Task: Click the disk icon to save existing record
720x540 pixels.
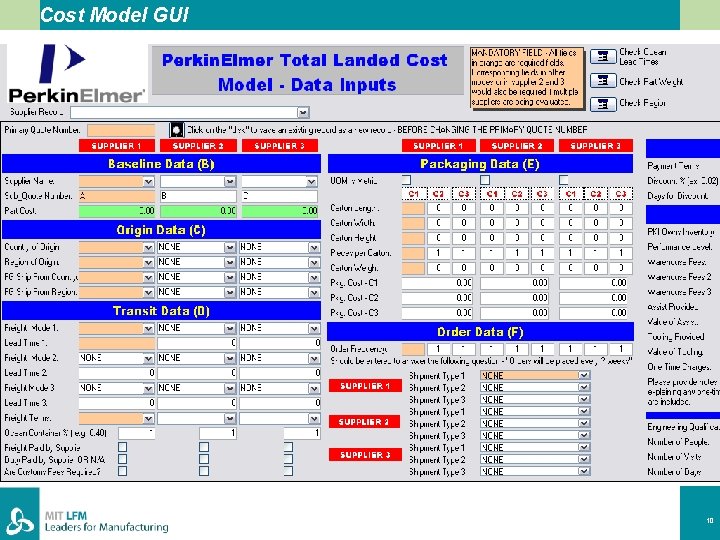Action: click(176, 130)
